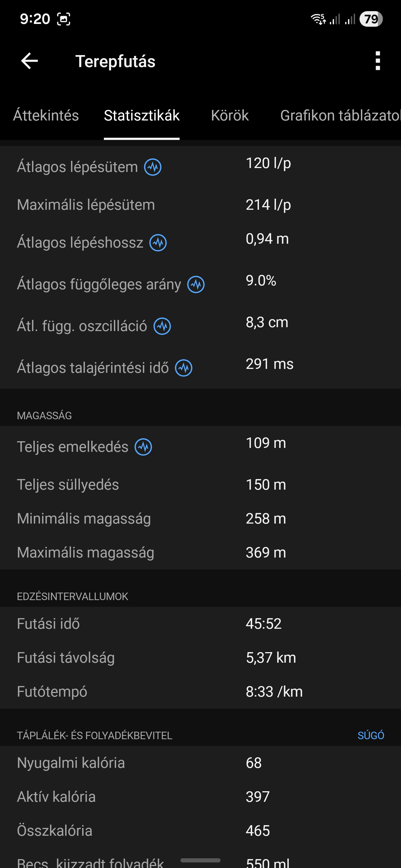
Task: Tap info icon beside Teljes emelkedés
Action: pos(143,447)
